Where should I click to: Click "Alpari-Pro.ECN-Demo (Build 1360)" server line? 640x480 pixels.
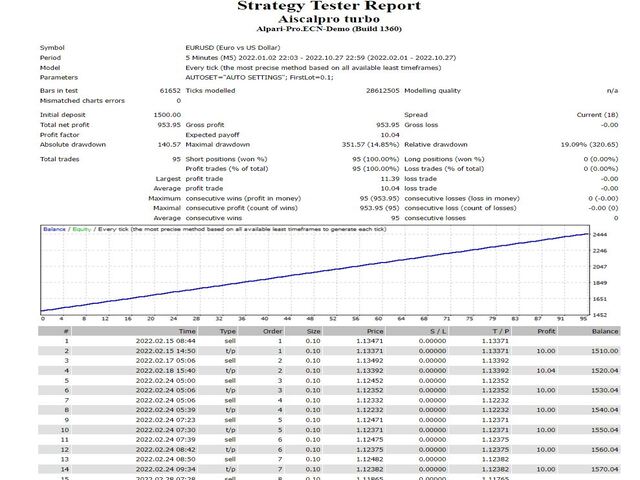[x=329, y=29]
